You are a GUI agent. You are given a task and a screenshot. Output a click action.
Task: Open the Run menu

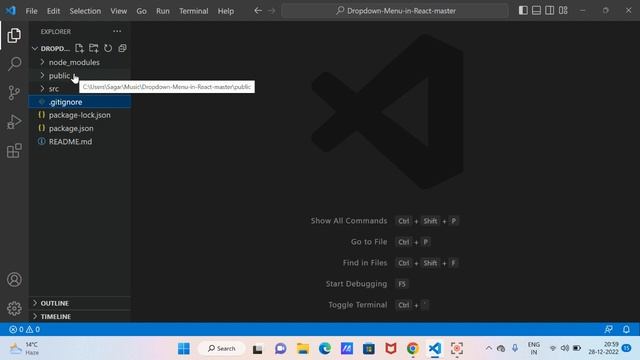(162, 11)
